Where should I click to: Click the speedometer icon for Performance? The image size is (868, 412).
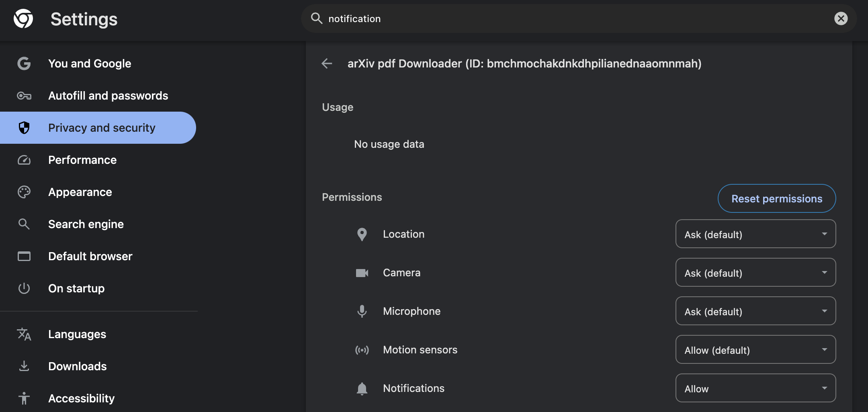click(24, 160)
